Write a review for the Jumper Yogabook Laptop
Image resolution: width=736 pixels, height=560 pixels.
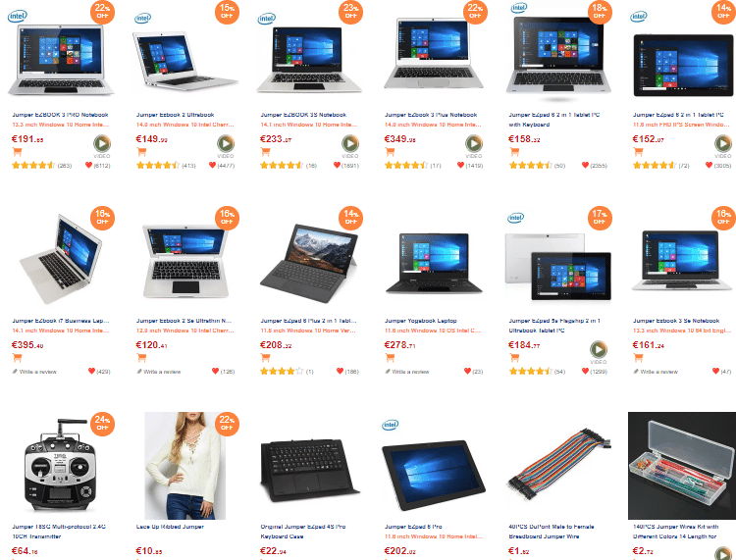pyautogui.click(x=407, y=372)
